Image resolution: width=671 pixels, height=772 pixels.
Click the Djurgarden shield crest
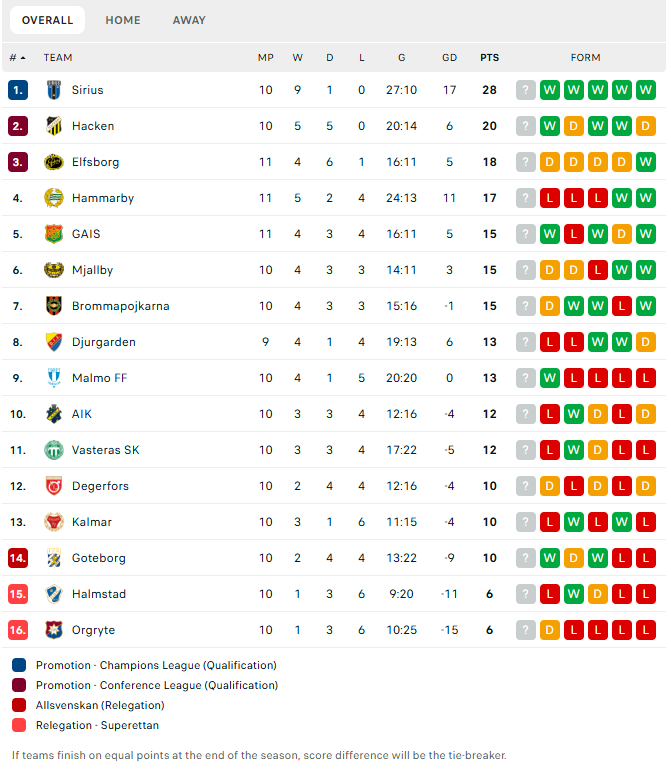[54, 342]
